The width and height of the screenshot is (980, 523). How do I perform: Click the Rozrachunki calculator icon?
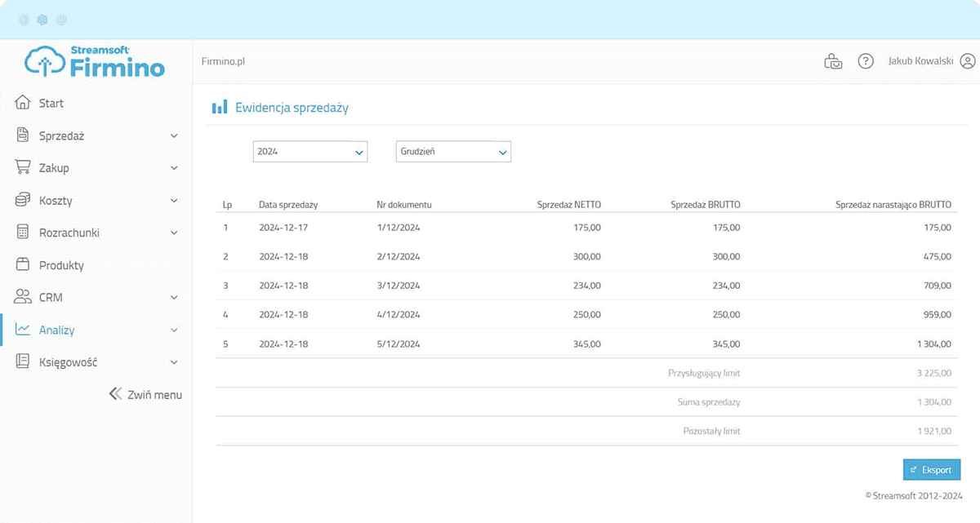[x=23, y=233]
